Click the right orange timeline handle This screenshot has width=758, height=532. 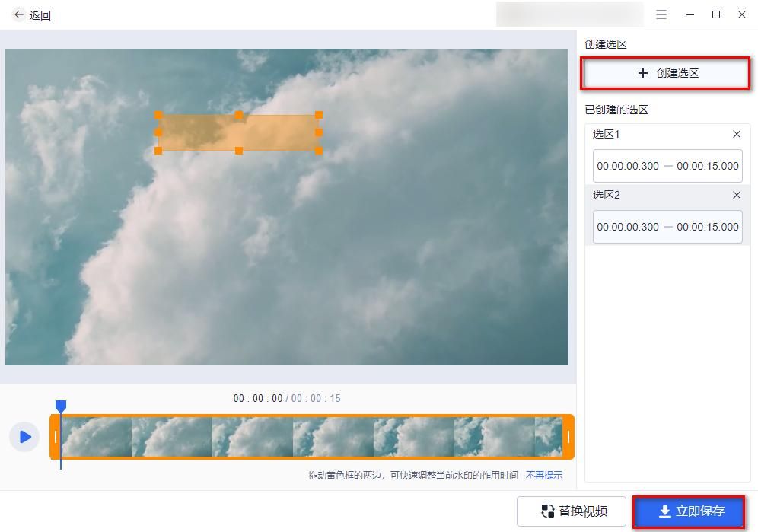(568, 437)
